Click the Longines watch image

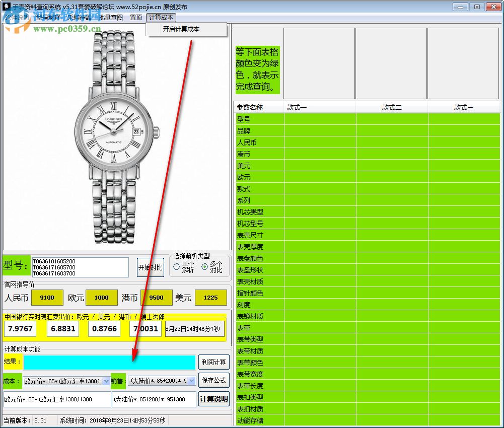click(116, 136)
